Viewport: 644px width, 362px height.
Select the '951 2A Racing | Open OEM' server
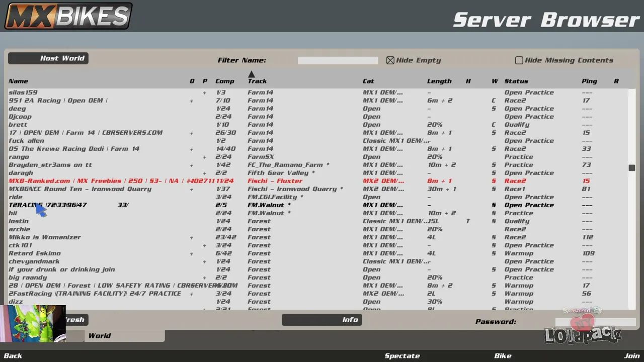point(318,101)
